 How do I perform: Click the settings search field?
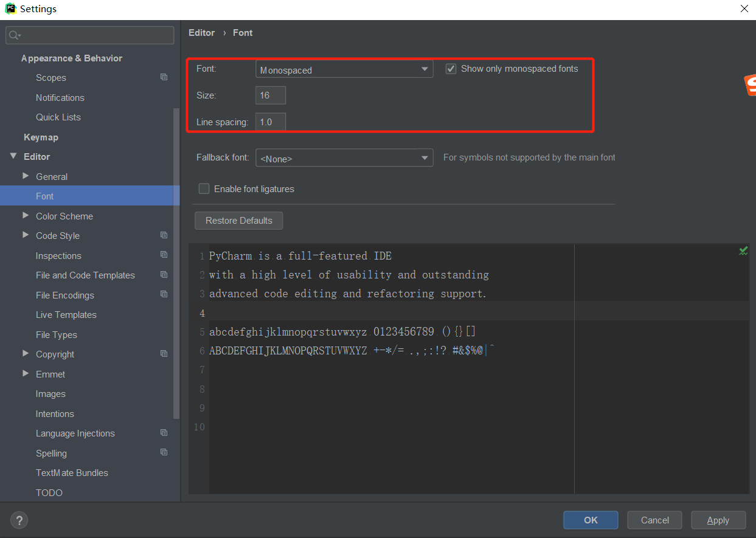(90, 35)
